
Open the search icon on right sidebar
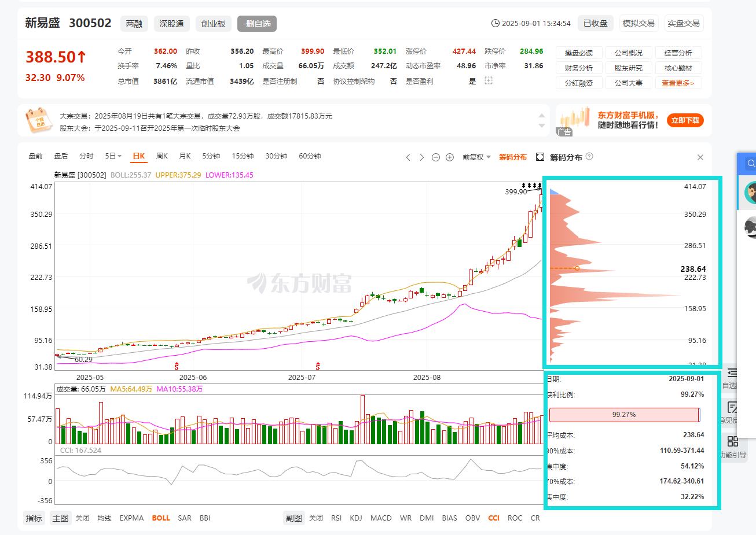coord(751,164)
